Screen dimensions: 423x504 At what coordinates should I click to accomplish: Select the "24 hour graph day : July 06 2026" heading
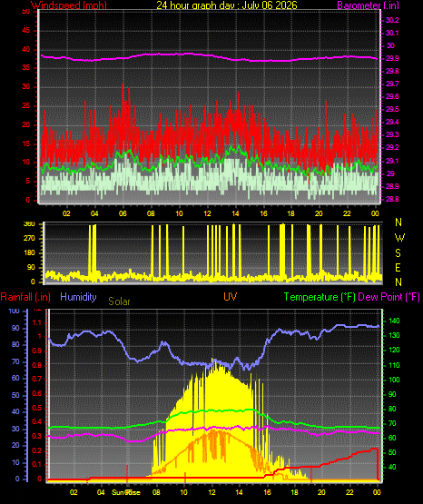point(227,5)
